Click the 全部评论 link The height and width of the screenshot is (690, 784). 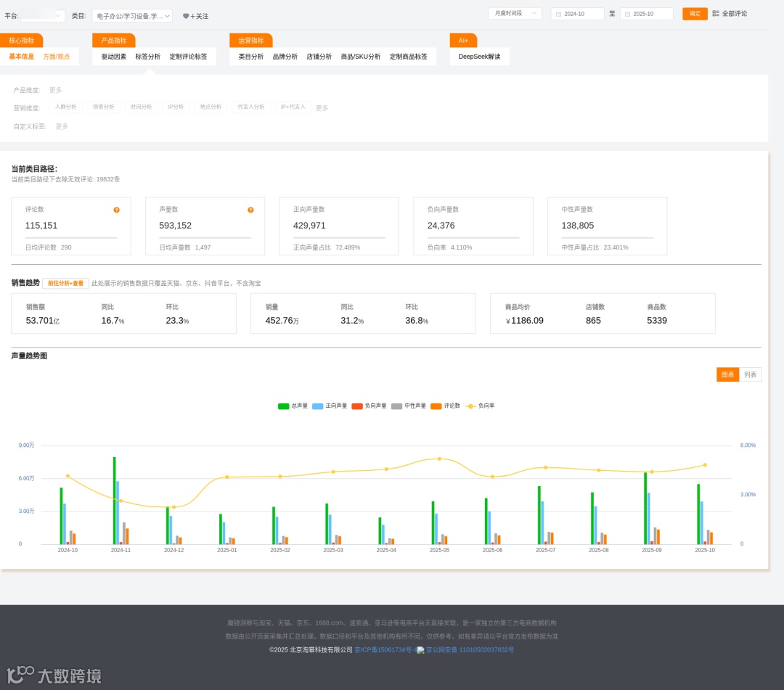point(735,14)
